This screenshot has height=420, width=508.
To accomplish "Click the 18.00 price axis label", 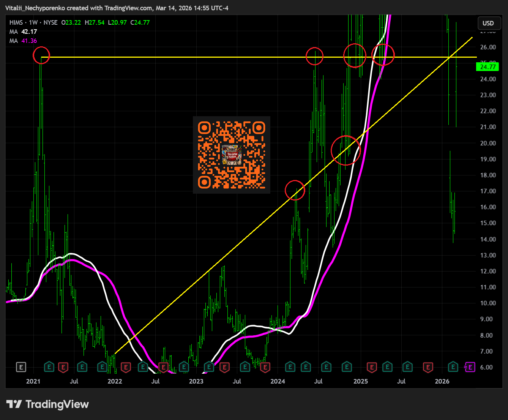I will 488,175.
